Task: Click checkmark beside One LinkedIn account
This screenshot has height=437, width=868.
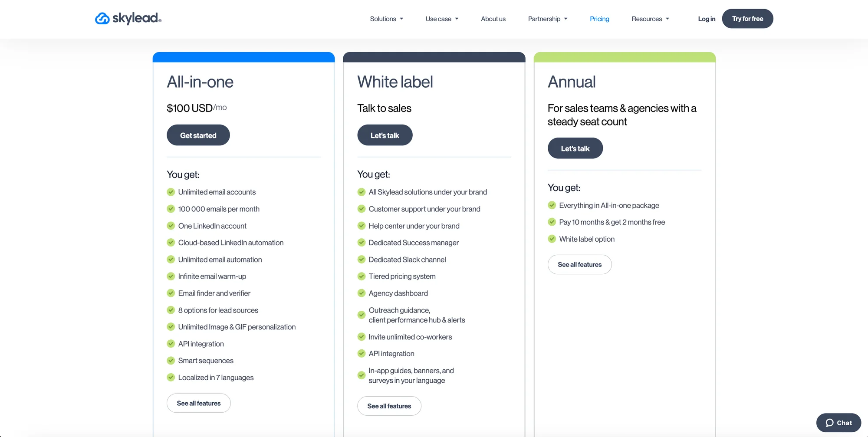Action: [x=171, y=226]
